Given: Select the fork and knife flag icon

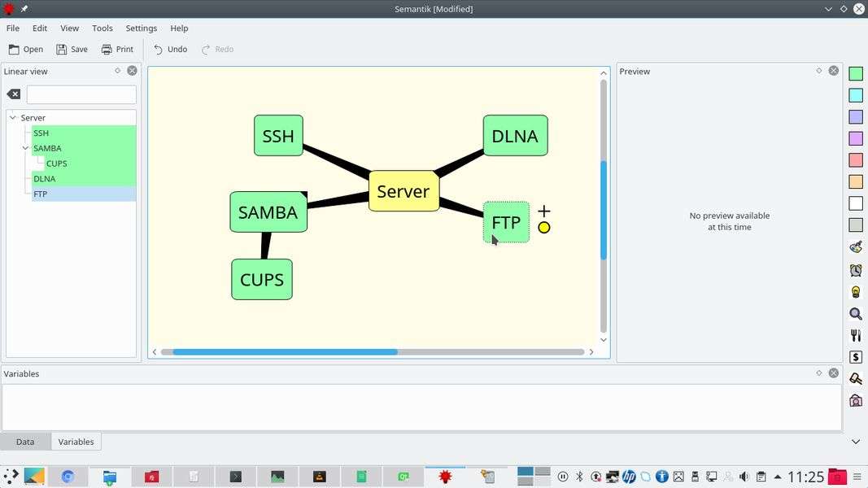Looking at the screenshot, I should [856, 335].
